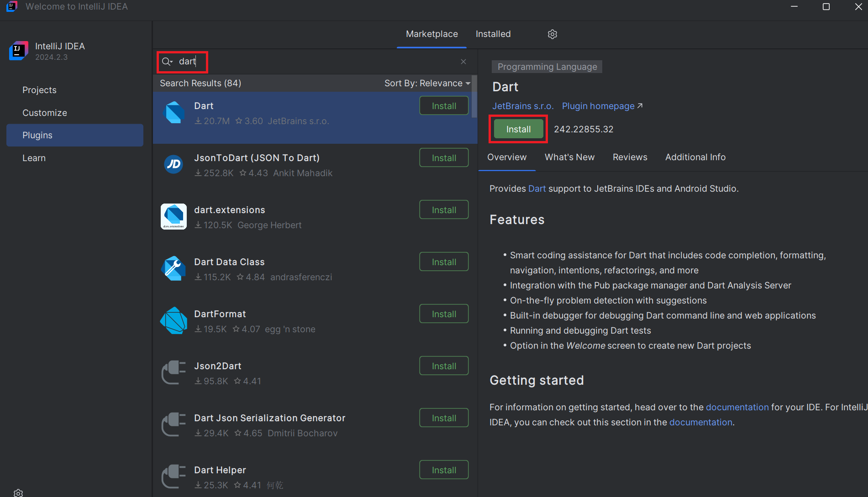
Task: Click the dart.extensions plugin icon
Action: coord(174,216)
